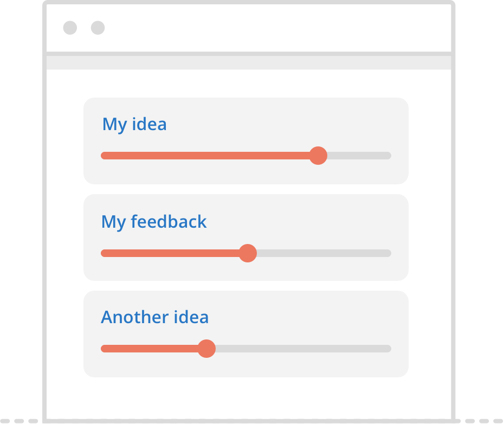Click the filled orange part of Another idea slider
This screenshot has height=424, width=504.
pos(149,349)
